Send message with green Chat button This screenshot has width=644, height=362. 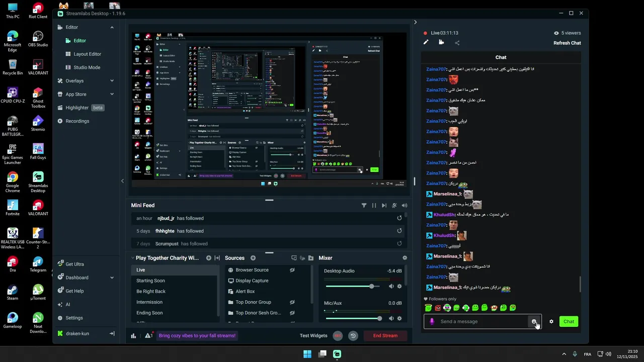[569, 321]
